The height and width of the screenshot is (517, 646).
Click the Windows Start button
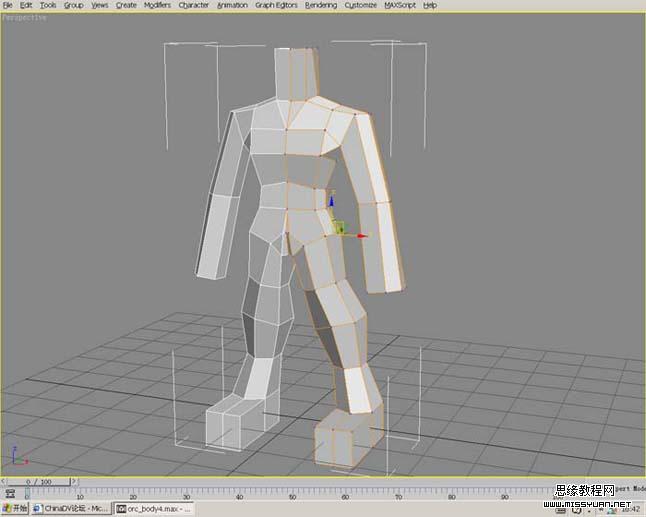(14, 509)
